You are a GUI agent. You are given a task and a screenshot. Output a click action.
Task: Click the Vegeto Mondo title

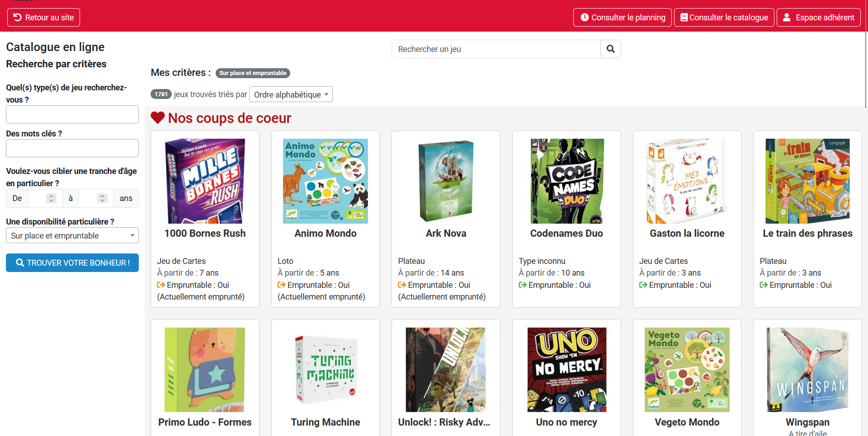(687, 422)
